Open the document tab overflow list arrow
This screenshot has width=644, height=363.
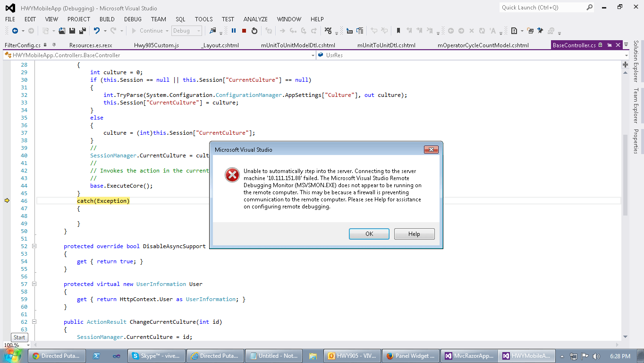click(x=625, y=45)
